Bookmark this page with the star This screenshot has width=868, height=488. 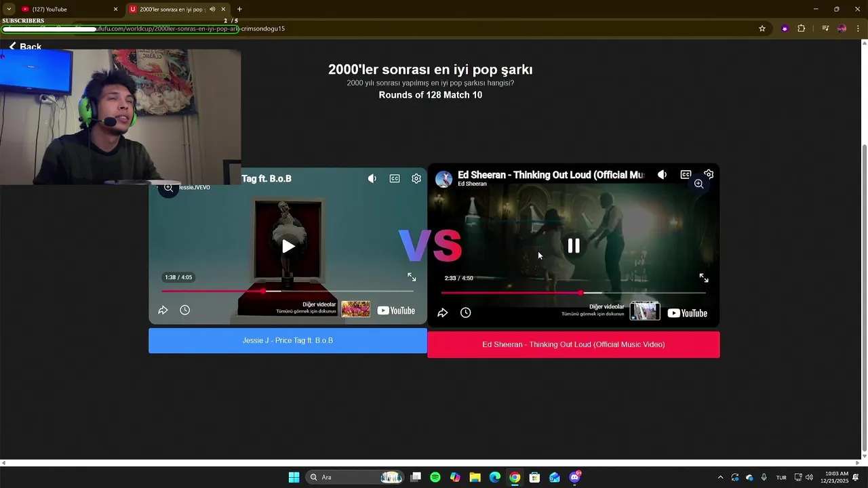pyautogui.click(x=762, y=28)
